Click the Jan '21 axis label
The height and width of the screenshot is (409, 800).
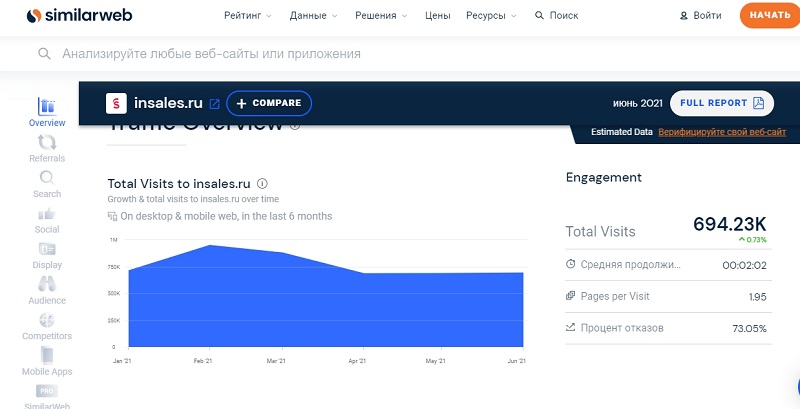tap(121, 361)
